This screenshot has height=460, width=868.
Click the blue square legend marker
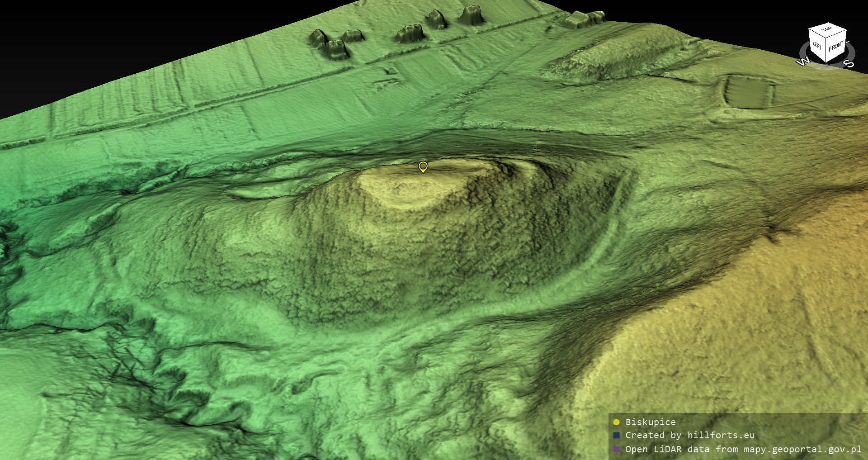(616, 436)
